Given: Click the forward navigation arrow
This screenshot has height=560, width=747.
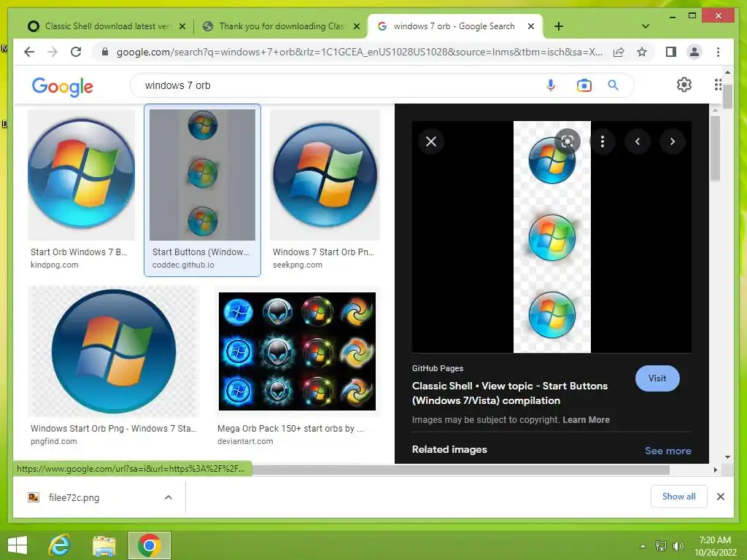Looking at the screenshot, I should (53, 52).
